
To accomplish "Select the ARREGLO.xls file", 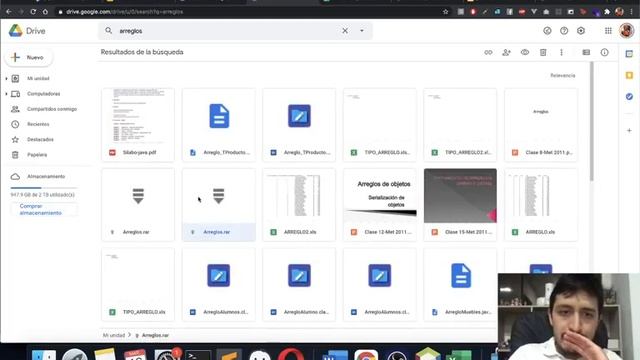I will pos(541,204).
